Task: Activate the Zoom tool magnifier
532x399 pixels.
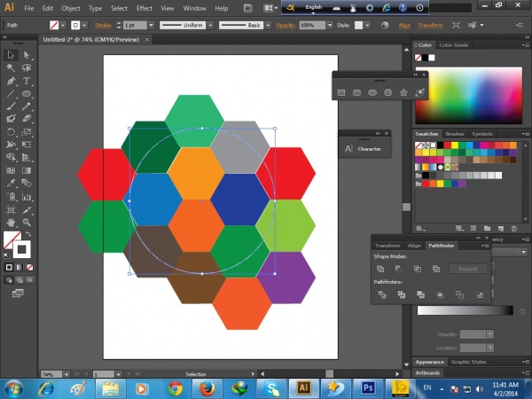Action: 27,223
